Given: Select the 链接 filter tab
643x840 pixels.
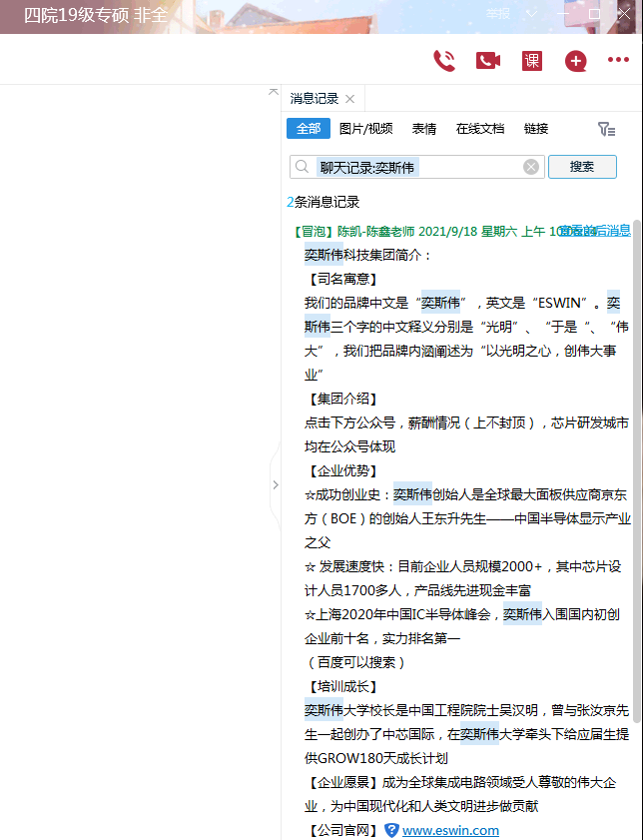Looking at the screenshot, I should (x=536, y=129).
